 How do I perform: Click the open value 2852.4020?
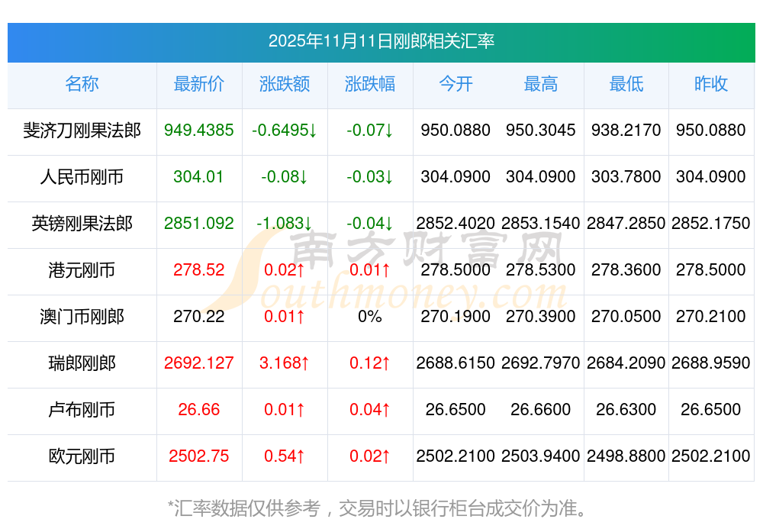[456, 223]
